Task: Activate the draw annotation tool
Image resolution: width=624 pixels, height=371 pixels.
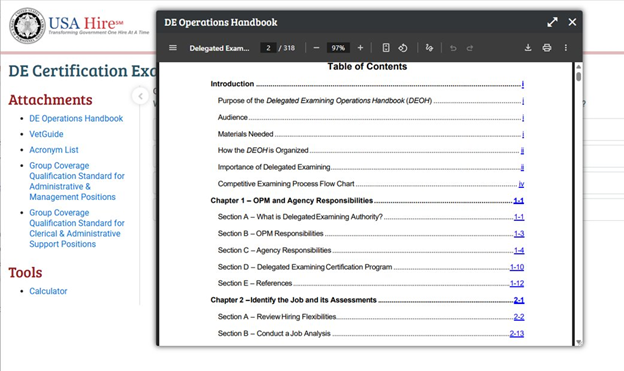Action: [429, 48]
